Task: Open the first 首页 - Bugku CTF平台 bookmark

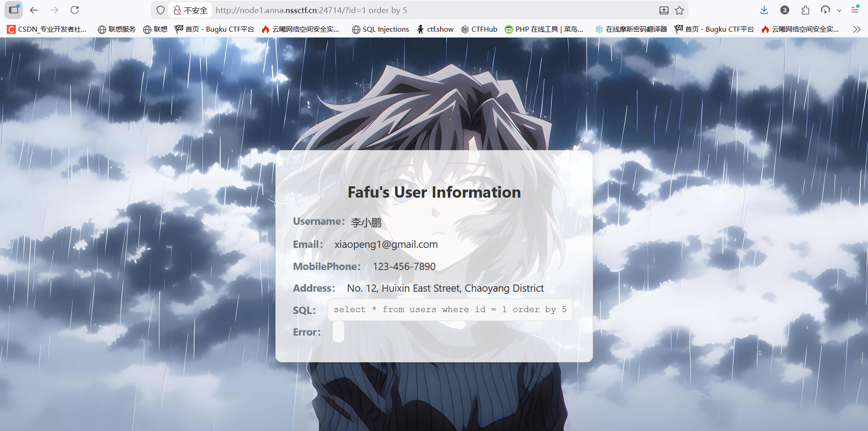Action: tap(214, 29)
